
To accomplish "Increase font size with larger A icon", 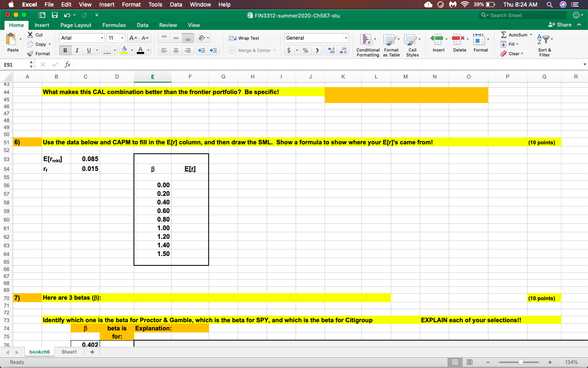I will [133, 38].
